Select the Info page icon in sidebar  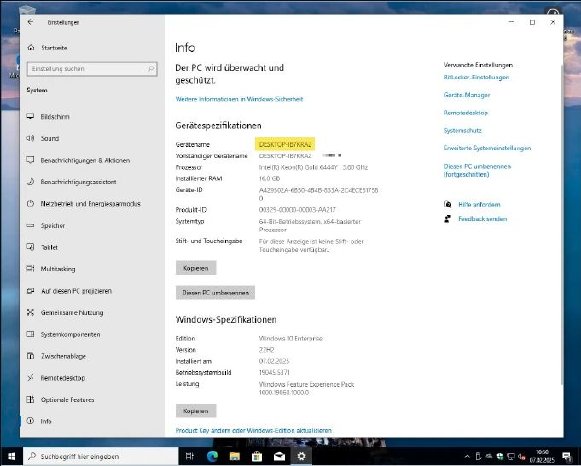pos(30,421)
